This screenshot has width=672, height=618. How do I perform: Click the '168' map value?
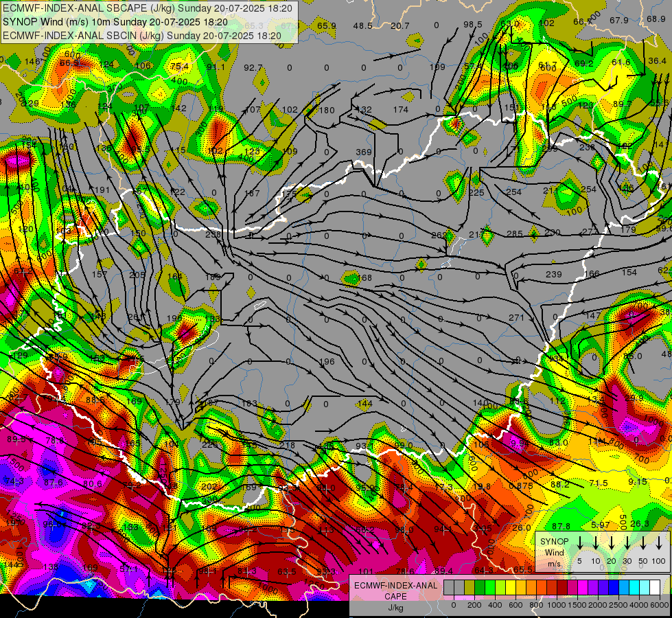click(x=364, y=278)
